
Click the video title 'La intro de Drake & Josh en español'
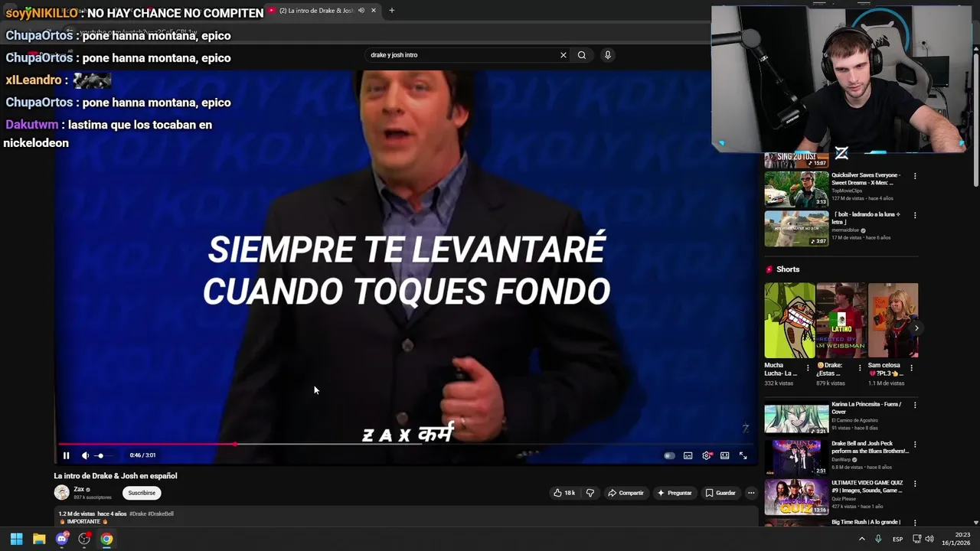[115, 476]
